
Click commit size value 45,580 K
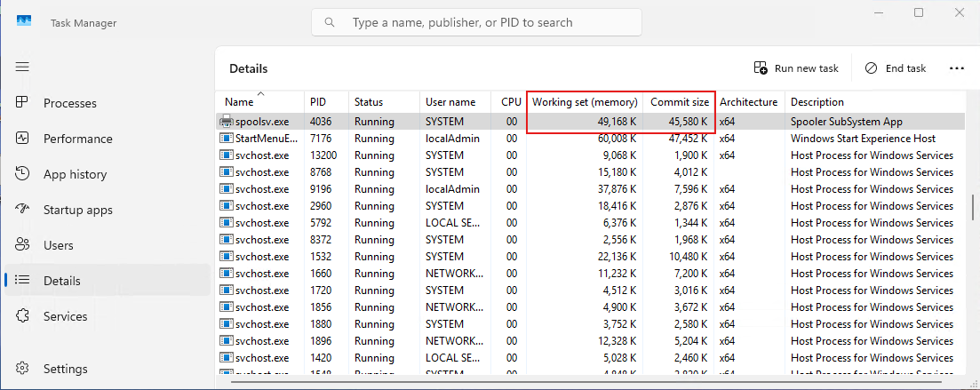pyautogui.click(x=687, y=122)
